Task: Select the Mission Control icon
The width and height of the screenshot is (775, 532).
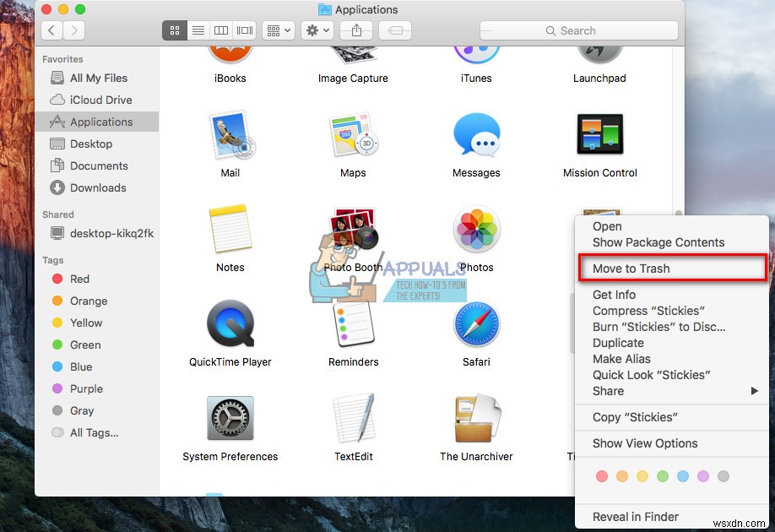Action: click(599, 135)
